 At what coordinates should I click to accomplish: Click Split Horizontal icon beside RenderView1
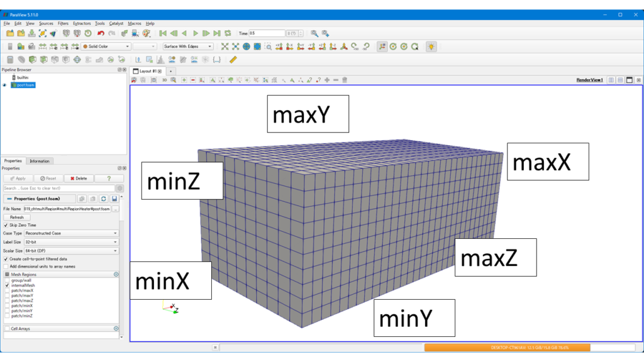[x=611, y=80]
